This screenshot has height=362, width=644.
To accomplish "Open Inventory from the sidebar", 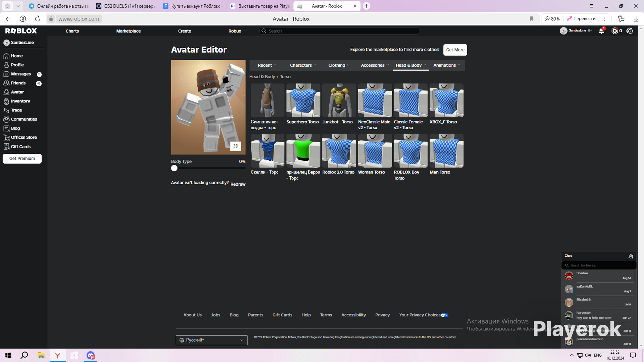I will click(x=20, y=101).
